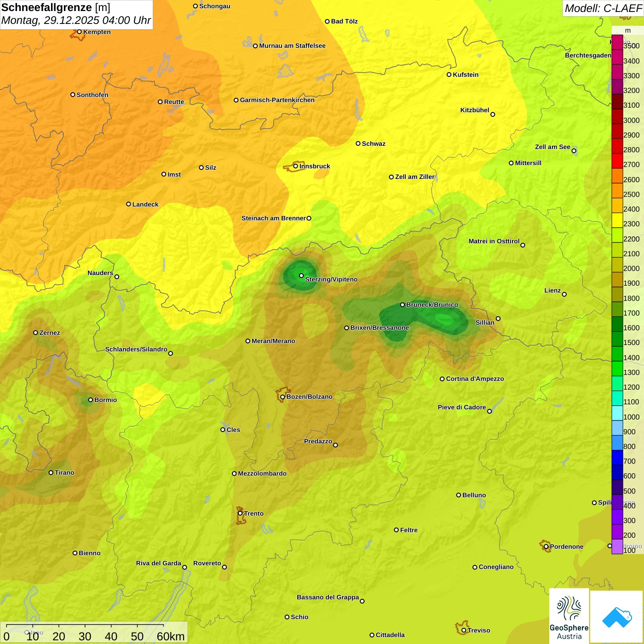
Task: Click the 'Predazzo' label
Action: point(318,442)
